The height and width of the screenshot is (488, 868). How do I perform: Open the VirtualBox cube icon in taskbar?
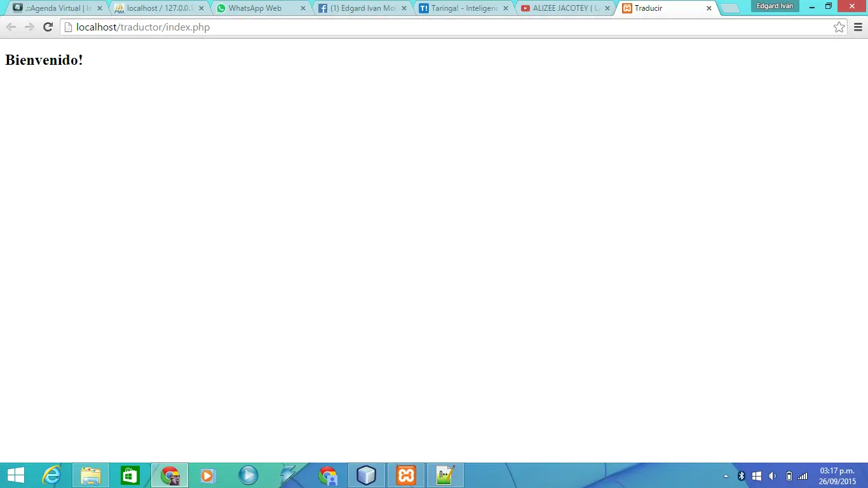[367, 475]
